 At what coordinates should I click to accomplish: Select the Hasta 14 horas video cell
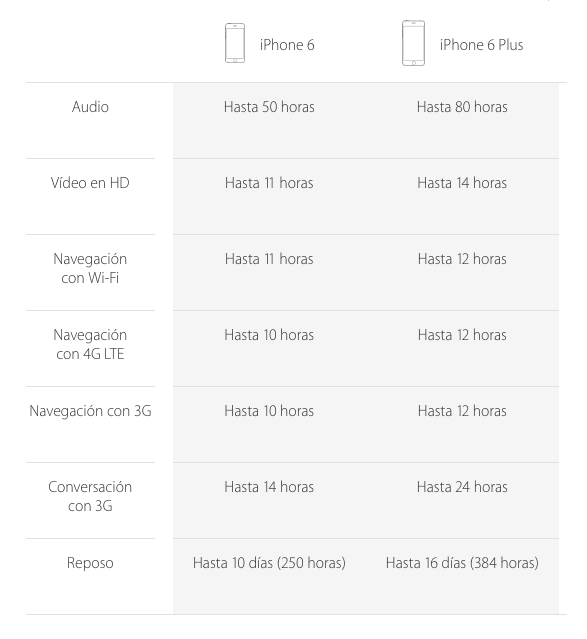(x=462, y=183)
